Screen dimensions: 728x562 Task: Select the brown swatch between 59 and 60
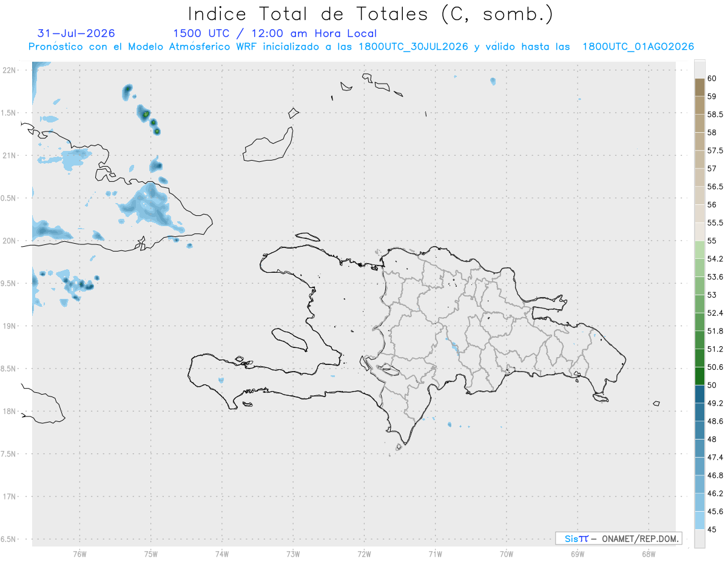coord(699,87)
